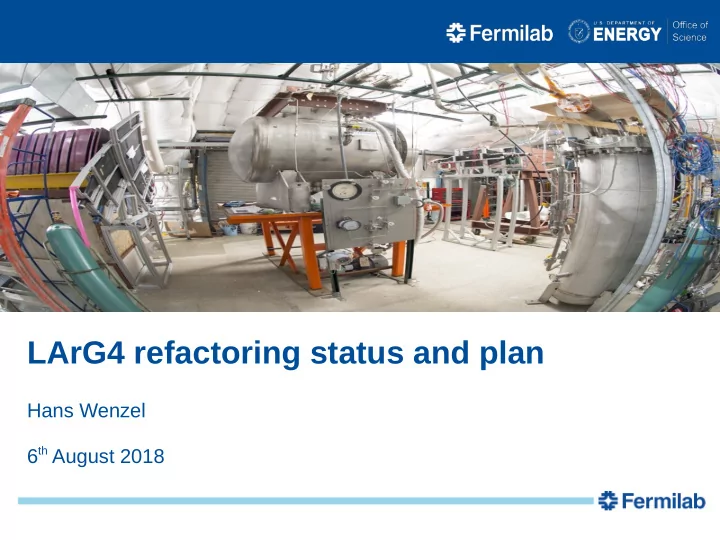Click the laboratory photo on the slide
The image size is (720, 540).
tap(360, 187)
